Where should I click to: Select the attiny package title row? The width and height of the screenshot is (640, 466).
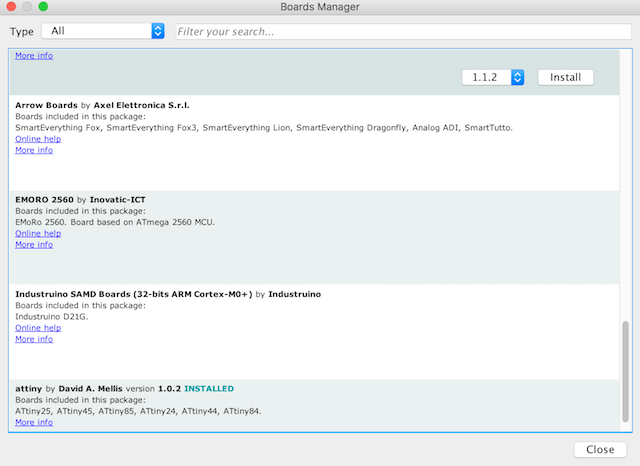click(124, 388)
